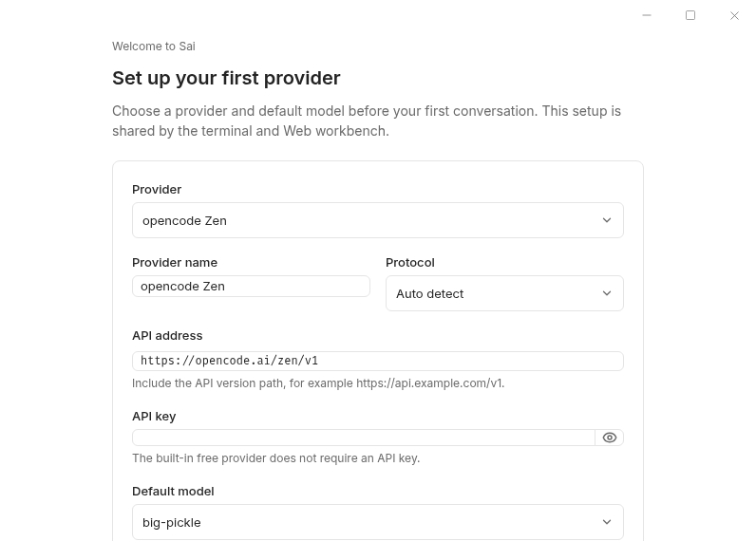Click the empty API key field
Image resolution: width=756 pixels, height=541 pixels.
pyautogui.click(x=364, y=438)
